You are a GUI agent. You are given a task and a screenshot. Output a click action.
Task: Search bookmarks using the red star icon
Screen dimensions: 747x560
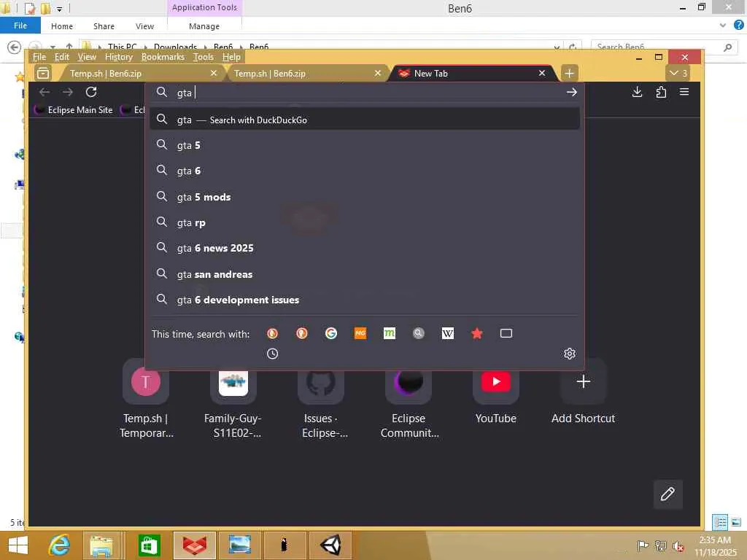pos(477,333)
